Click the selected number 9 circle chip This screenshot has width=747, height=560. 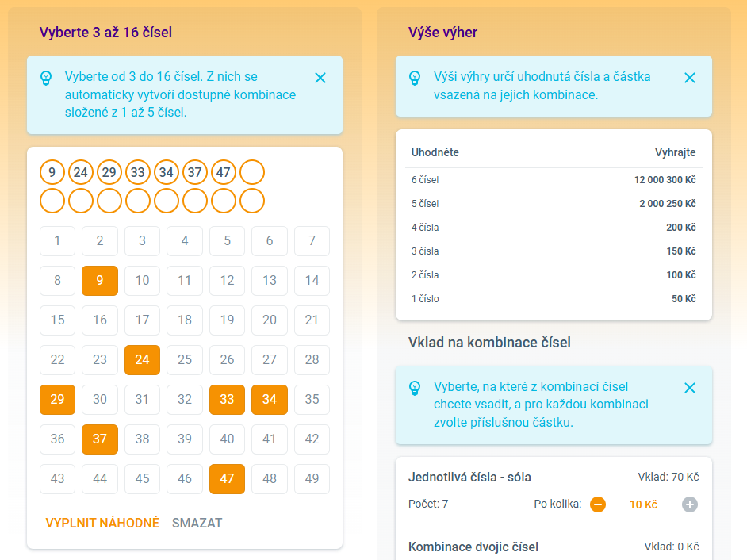tap(52, 172)
